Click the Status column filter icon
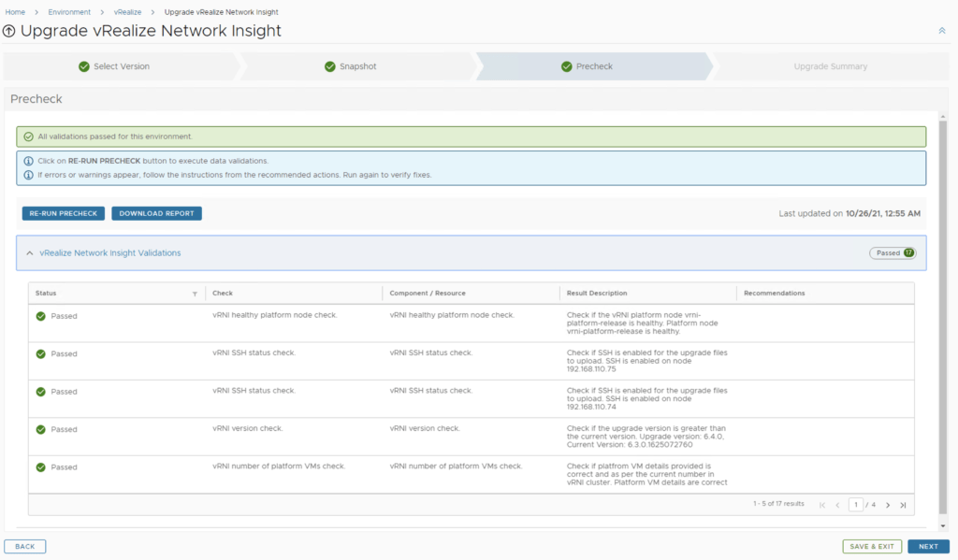 coord(195,294)
